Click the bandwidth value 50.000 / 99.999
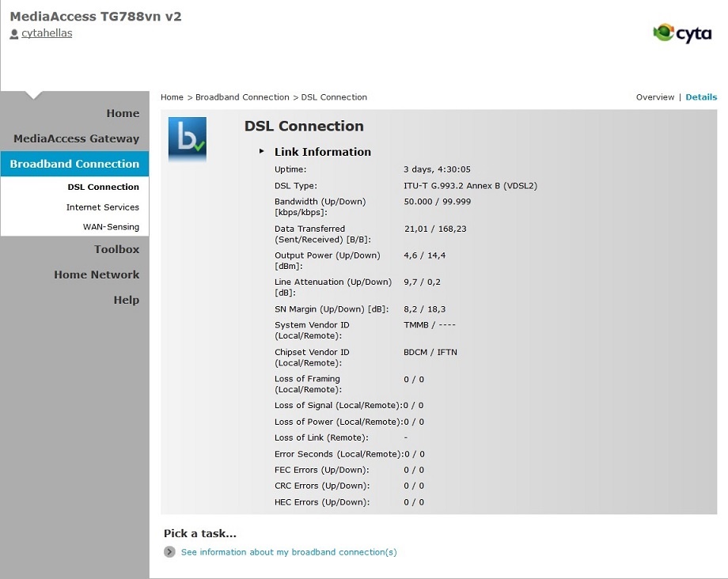728x579 pixels. [437, 202]
